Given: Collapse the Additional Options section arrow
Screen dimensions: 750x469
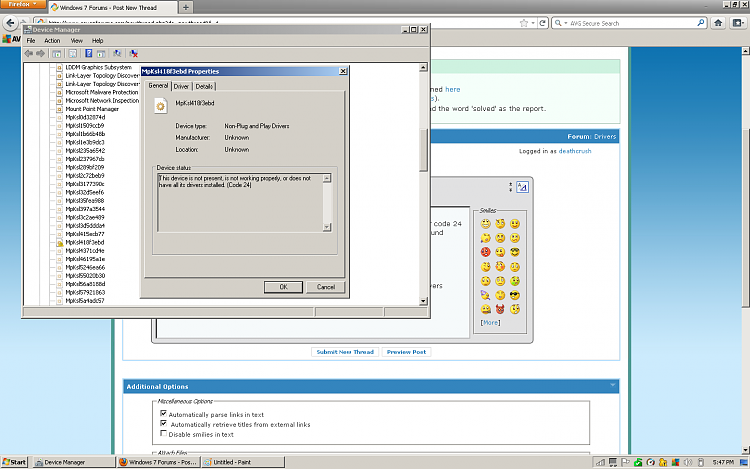Looking at the screenshot, I should [x=613, y=385].
